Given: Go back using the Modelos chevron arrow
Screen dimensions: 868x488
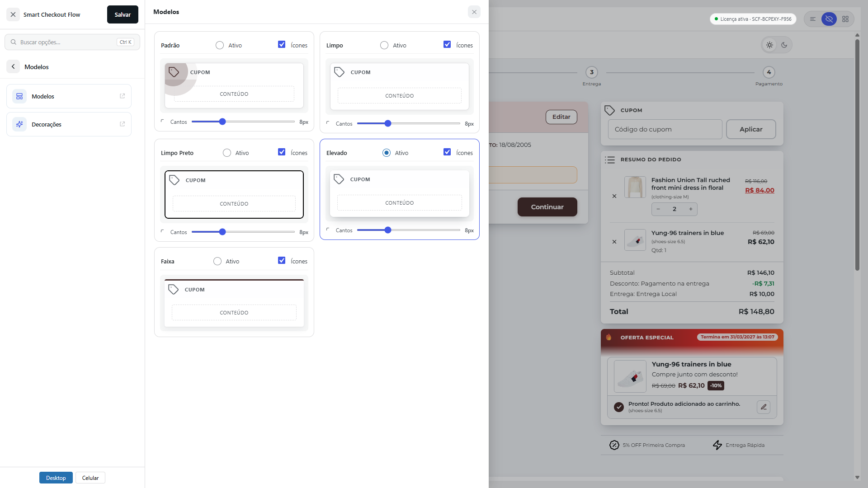Looking at the screenshot, I should coord(13,67).
